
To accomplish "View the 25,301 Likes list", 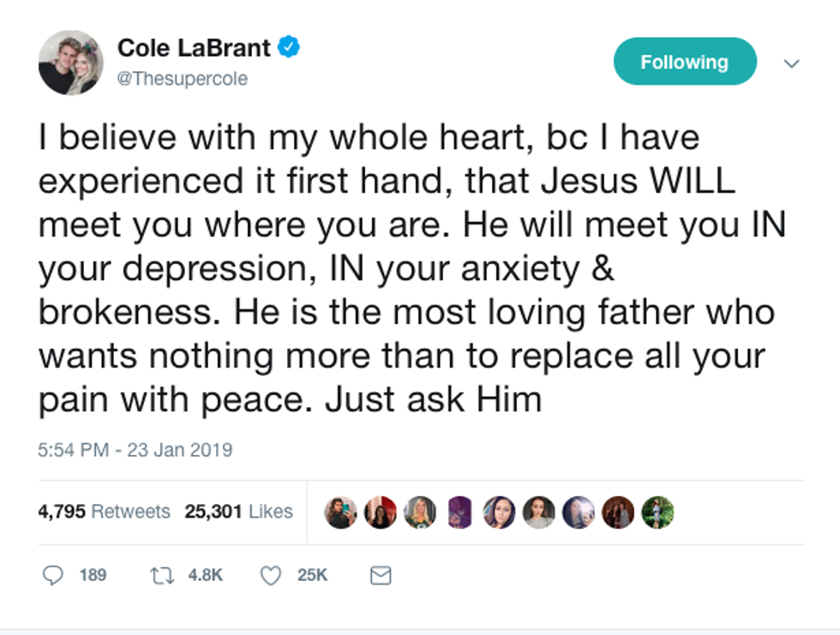I will (x=238, y=512).
